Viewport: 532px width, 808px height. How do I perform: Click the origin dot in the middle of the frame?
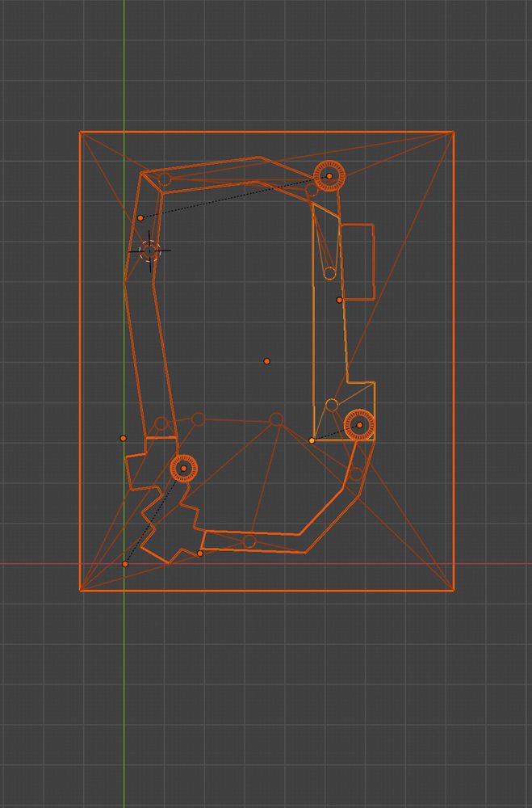pyautogui.click(x=266, y=361)
